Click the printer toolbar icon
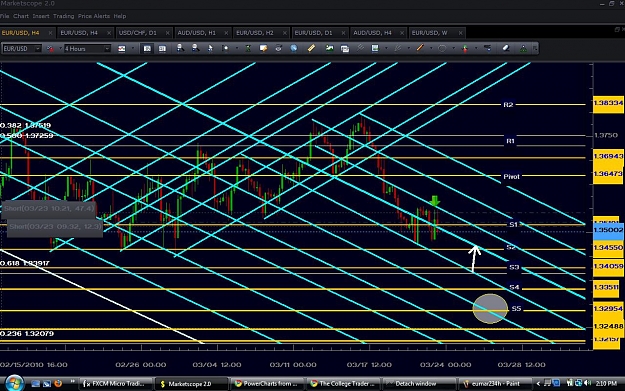Viewport: 625px width, 391px height. [x=278, y=48]
